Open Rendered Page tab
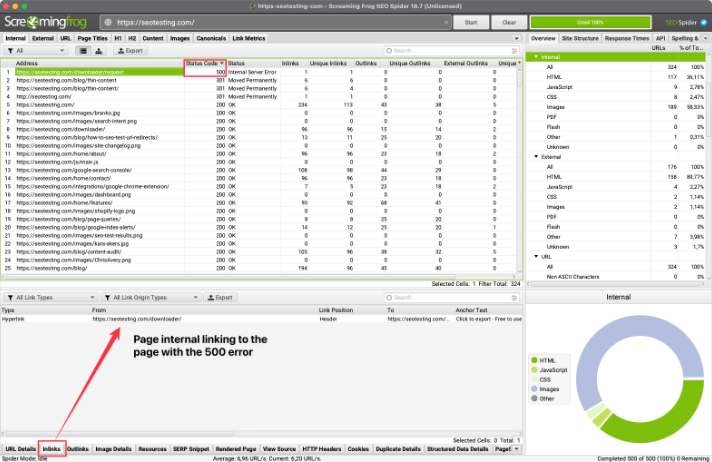The image size is (712, 462). (236, 449)
